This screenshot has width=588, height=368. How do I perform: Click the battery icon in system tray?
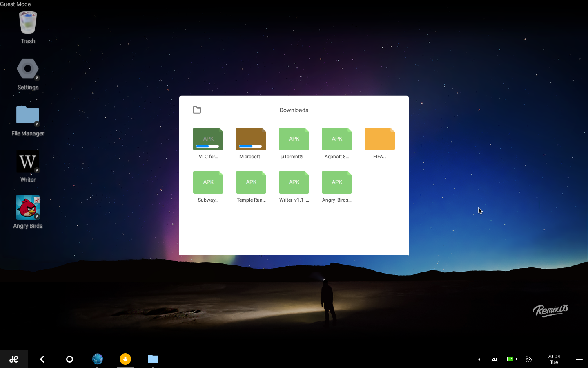(x=512, y=359)
